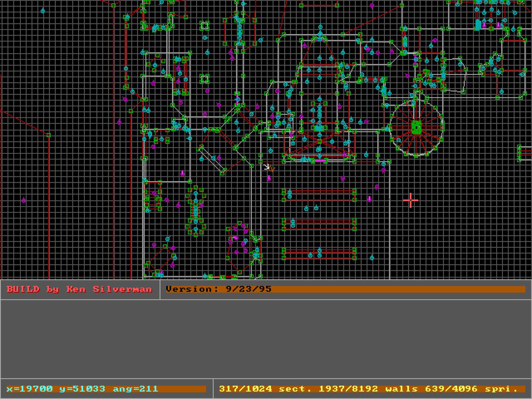Screen dimensions: 532x399
Task: Click the ang=211 angle readout
Action: coord(136,389)
